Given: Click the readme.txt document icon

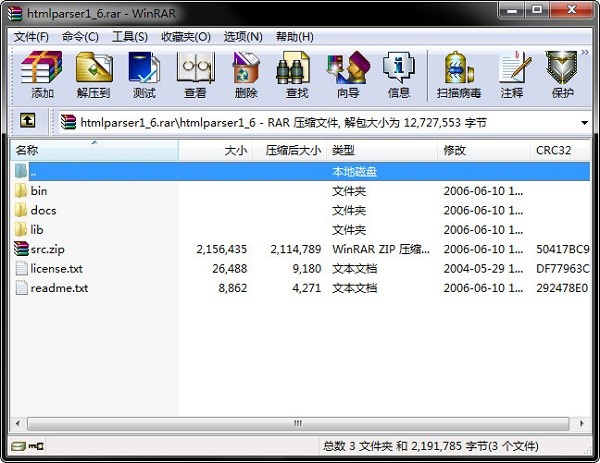Looking at the screenshot, I should [x=21, y=288].
